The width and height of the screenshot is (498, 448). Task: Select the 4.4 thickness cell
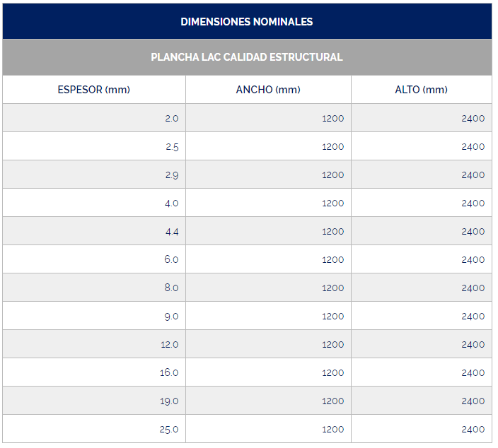click(171, 231)
